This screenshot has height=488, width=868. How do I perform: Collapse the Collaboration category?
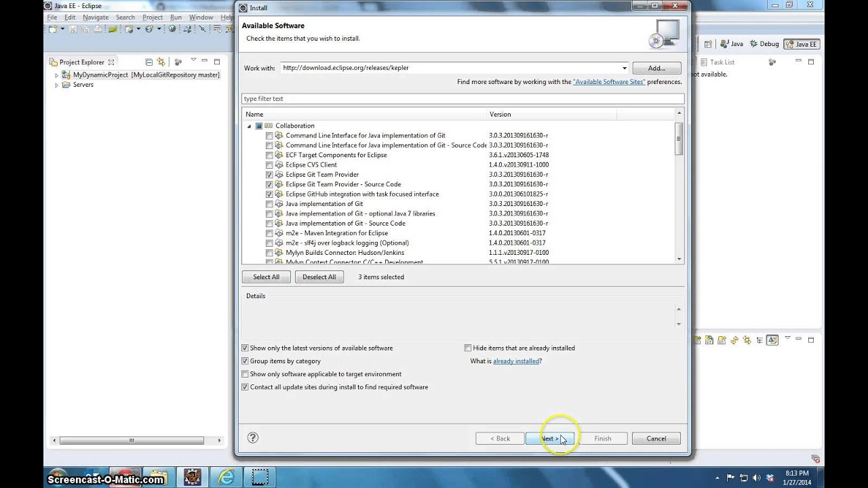point(249,126)
